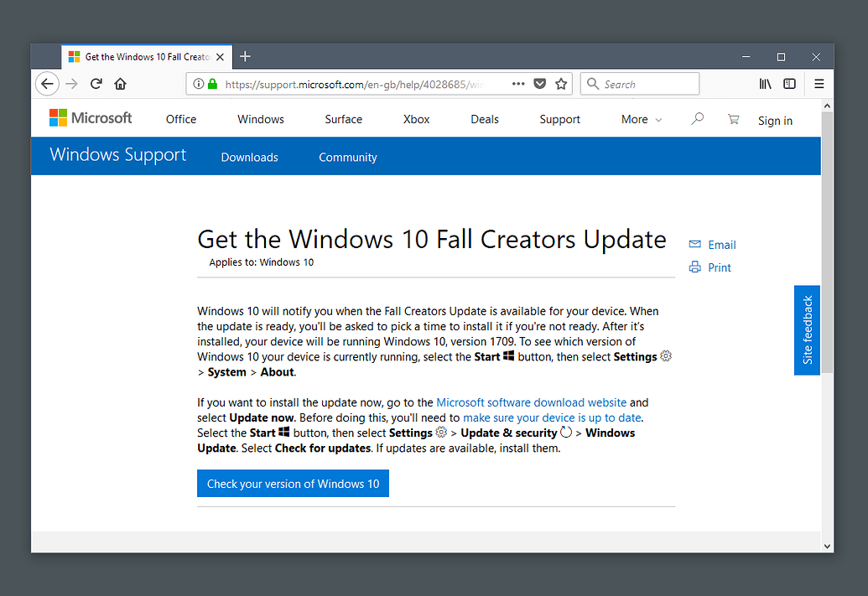This screenshot has height=596, width=868.
Task: Go to Windows Support heading link
Action: pos(118,155)
